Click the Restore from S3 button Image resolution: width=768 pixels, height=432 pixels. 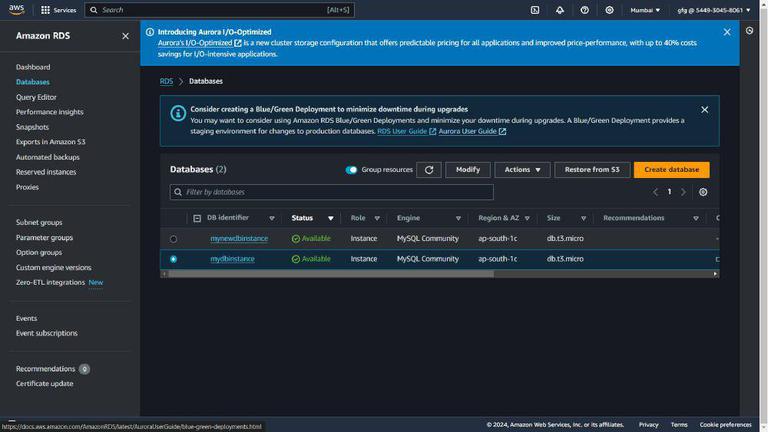pos(592,169)
